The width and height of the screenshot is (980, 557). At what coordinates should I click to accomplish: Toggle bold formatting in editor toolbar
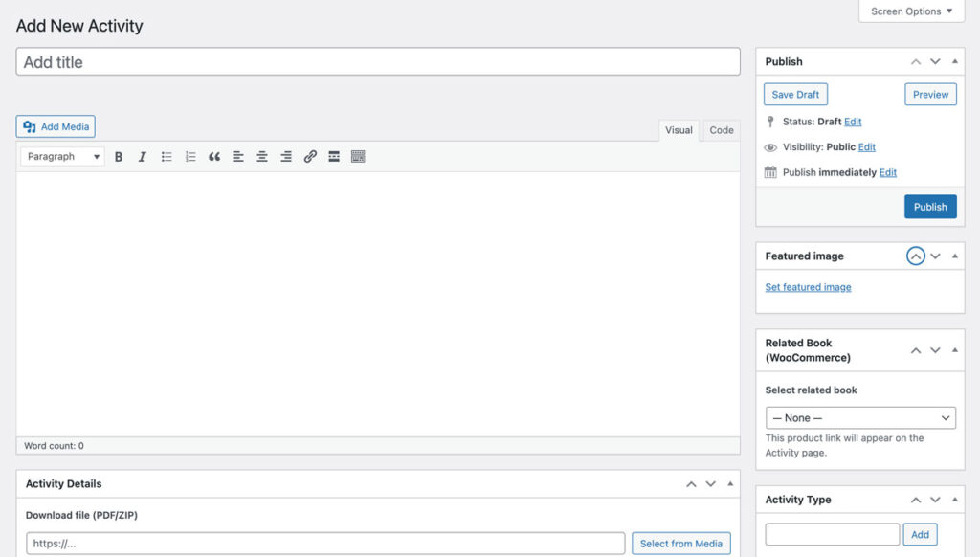119,157
